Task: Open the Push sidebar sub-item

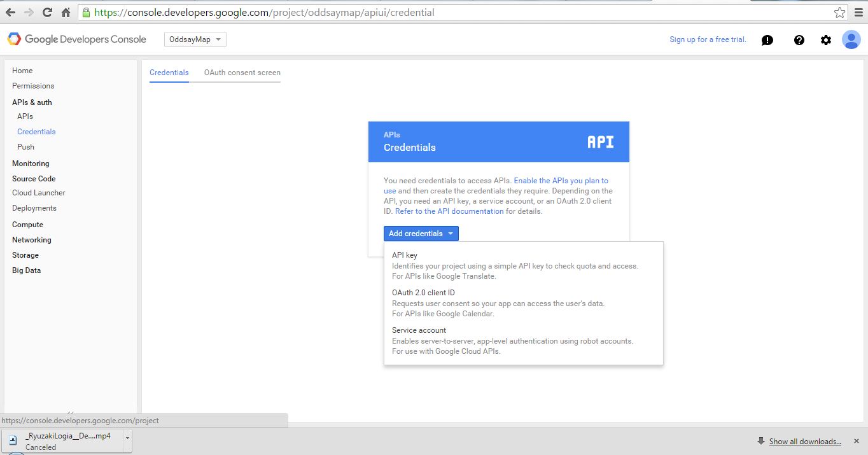Action: click(25, 147)
